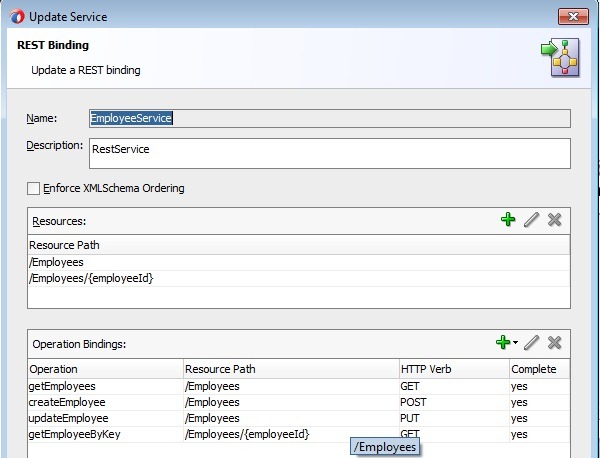Image resolution: width=600 pixels, height=458 pixels.
Task: Add a new resource with green plus
Action: (x=509, y=219)
